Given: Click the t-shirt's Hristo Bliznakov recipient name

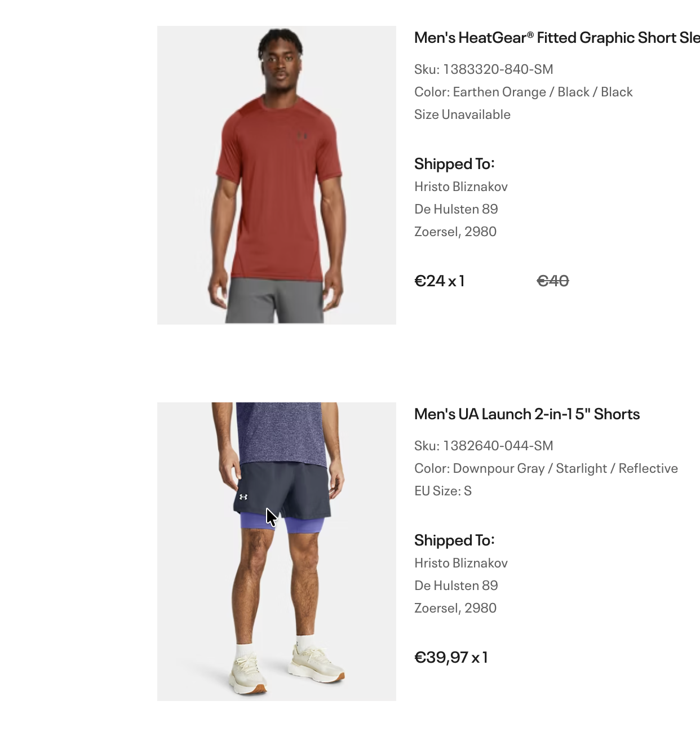Looking at the screenshot, I should click(x=460, y=187).
